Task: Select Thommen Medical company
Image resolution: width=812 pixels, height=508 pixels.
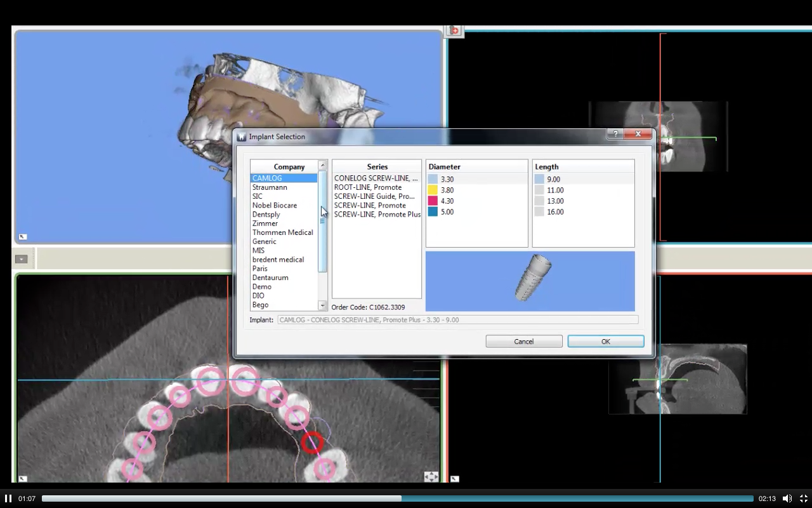Action: [284, 232]
